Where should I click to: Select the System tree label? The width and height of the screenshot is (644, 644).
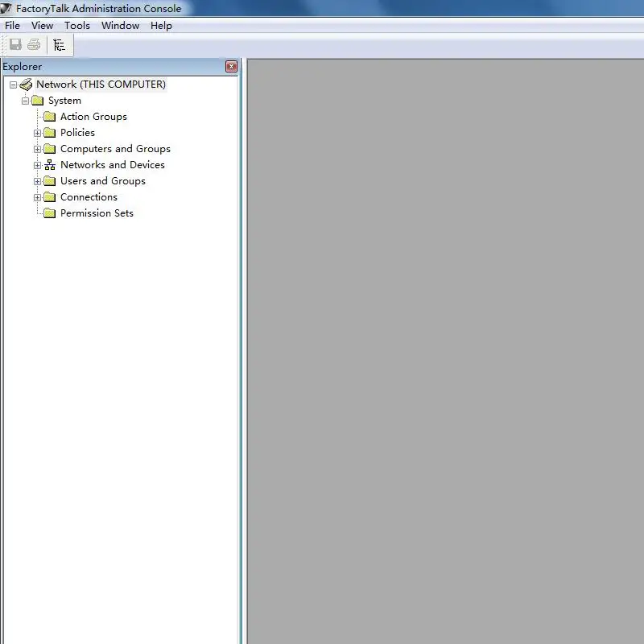coord(64,101)
